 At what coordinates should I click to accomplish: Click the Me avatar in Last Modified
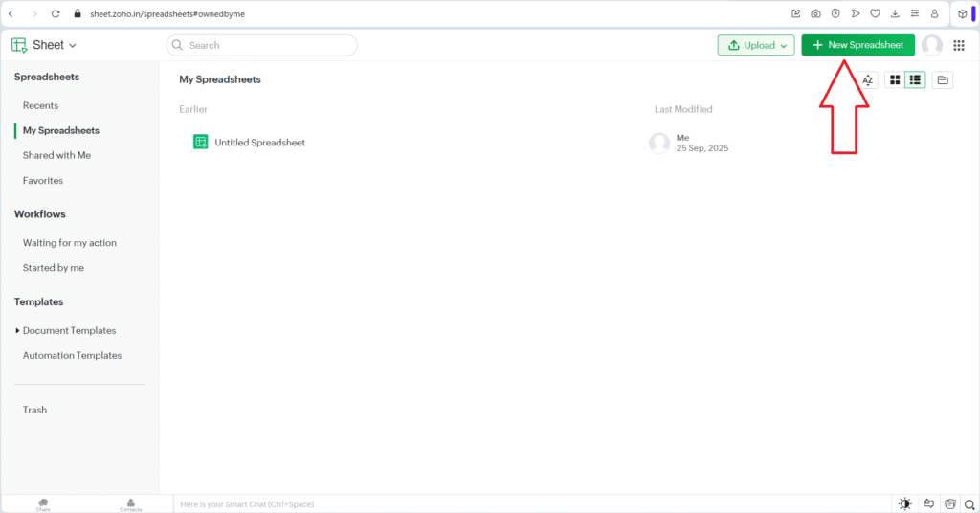[x=659, y=144]
